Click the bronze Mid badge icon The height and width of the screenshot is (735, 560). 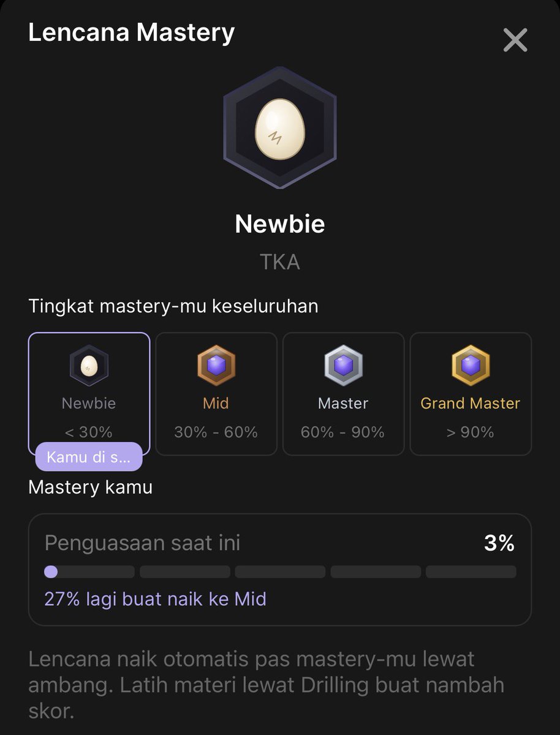pyautogui.click(x=216, y=365)
